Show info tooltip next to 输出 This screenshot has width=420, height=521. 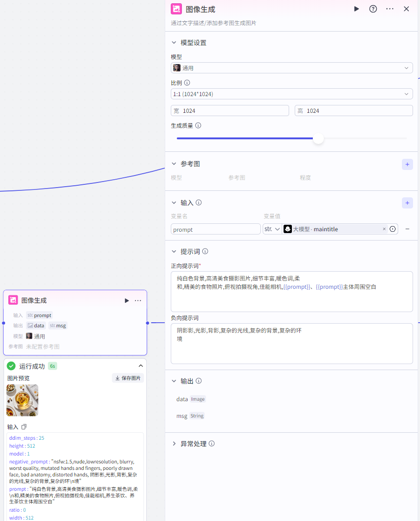(199, 381)
